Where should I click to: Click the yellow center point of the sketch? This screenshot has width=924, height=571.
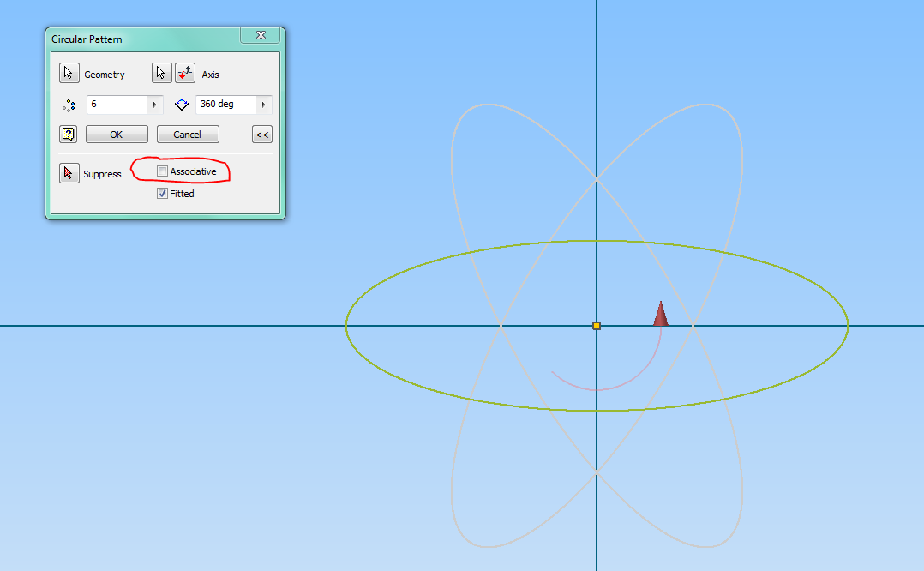coord(595,326)
